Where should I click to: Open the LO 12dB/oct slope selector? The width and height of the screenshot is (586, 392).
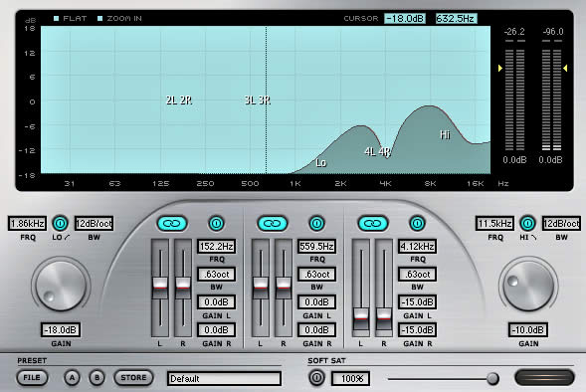(94, 224)
